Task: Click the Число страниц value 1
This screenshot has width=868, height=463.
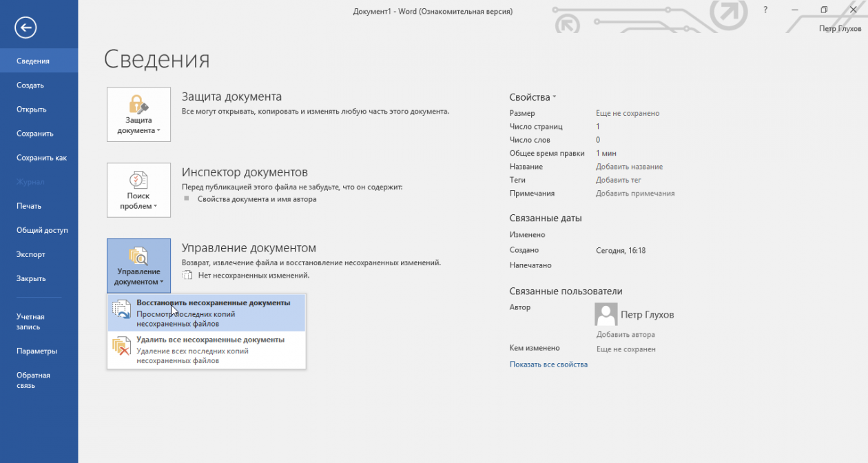Action: click(598, 127)
